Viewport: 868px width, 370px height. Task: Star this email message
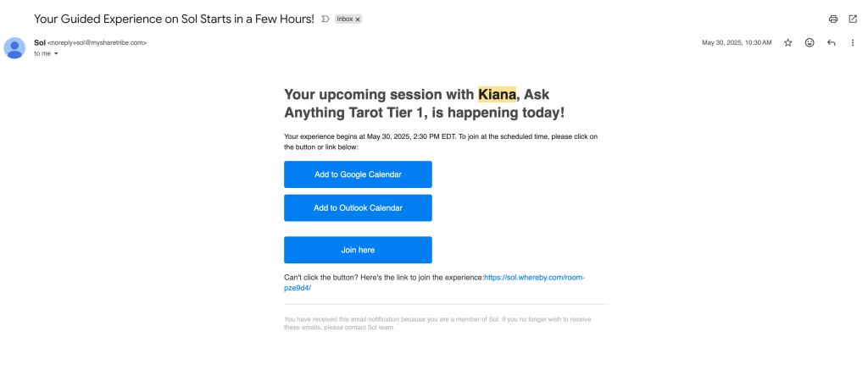click(787, 42)
